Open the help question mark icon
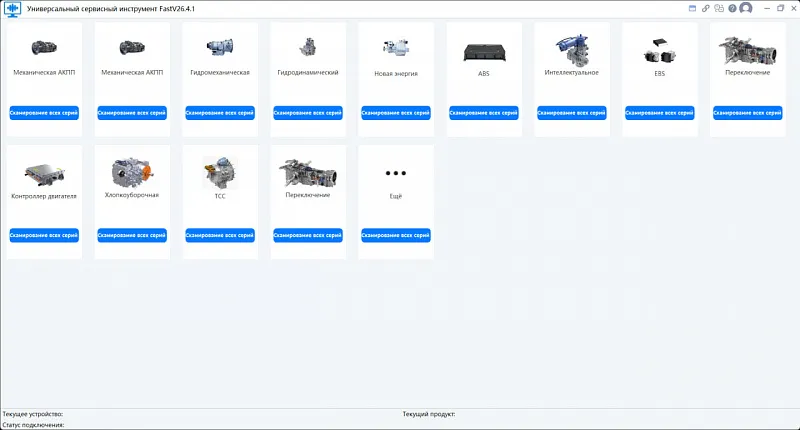 pyautogui.click(x=732, y=8)
